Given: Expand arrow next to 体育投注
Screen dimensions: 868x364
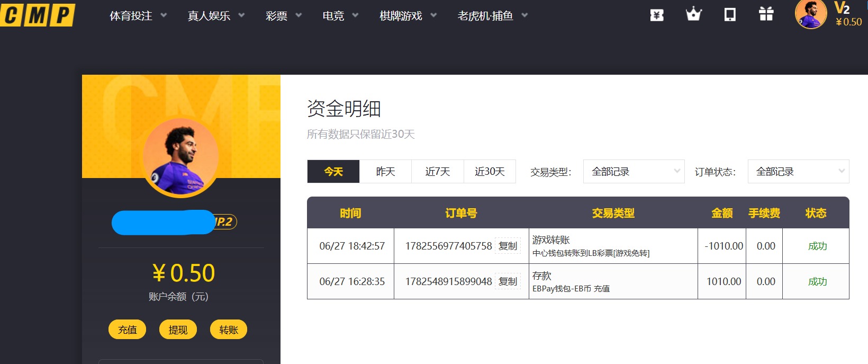Looking at the screenshot, I should click(x=164, y=15).
